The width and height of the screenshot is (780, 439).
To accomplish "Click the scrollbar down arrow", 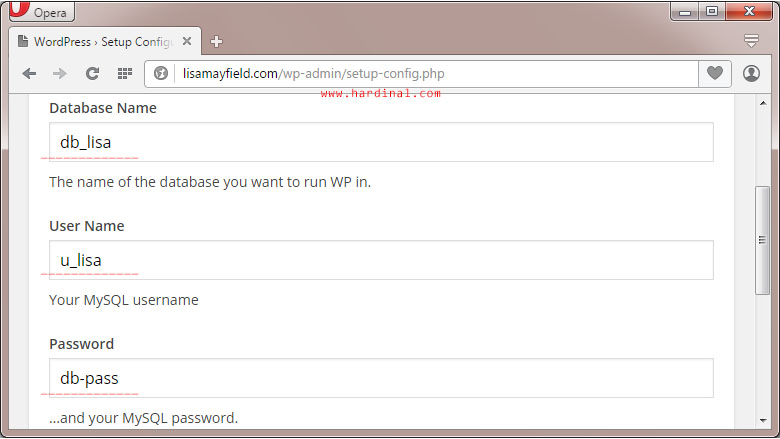I will click(763, 421).
